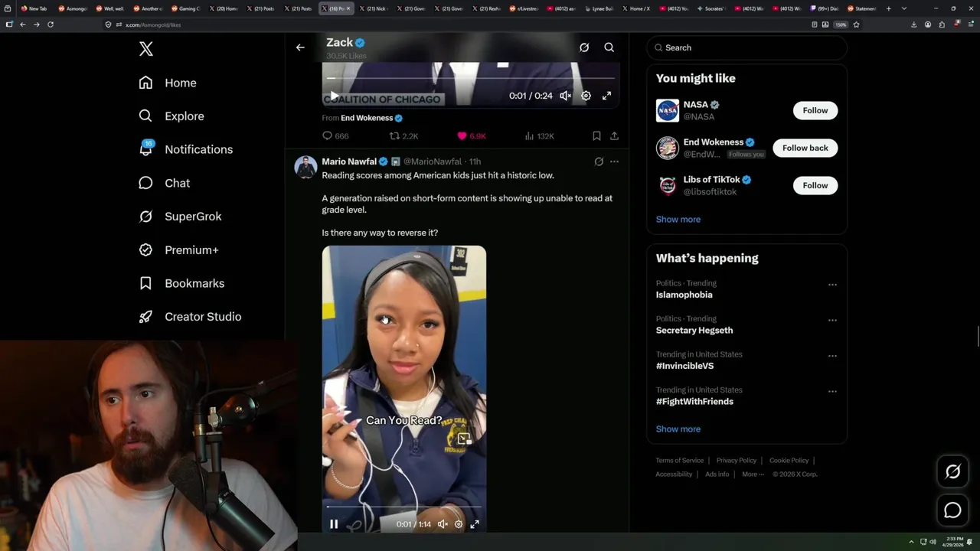
Task: Open the Privacy Policy link
Action: tap(737, 461)
